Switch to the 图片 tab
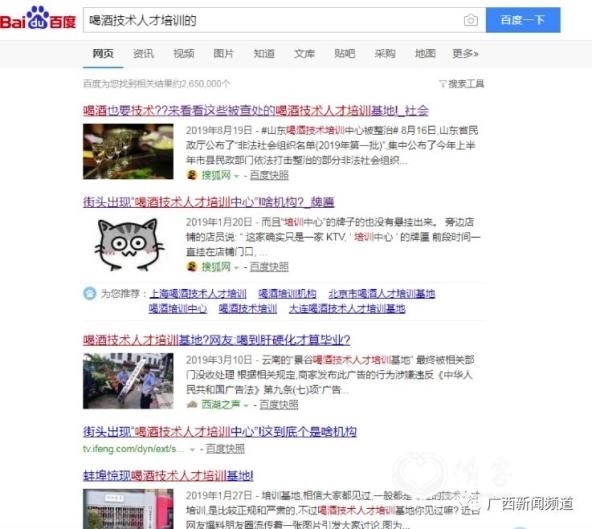 [x=224, y=54]
